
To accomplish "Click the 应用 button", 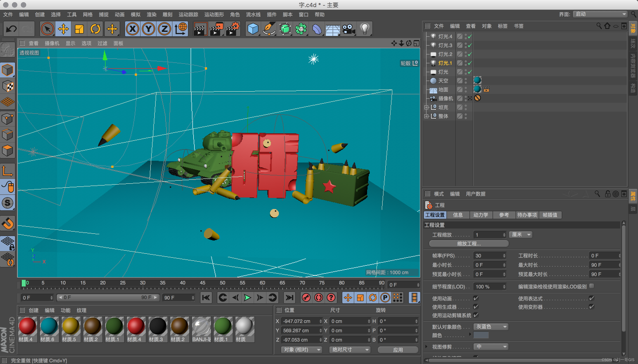I will tap(398, 350).
